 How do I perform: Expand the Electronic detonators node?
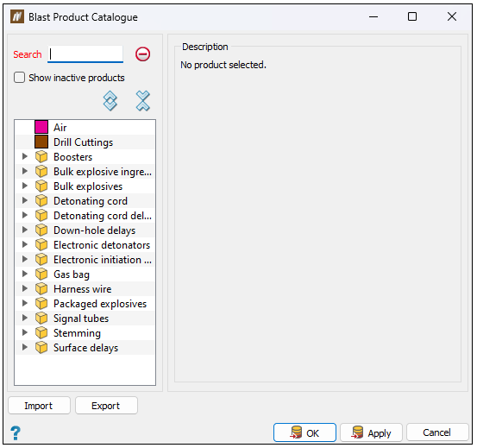tap(25, 244)
